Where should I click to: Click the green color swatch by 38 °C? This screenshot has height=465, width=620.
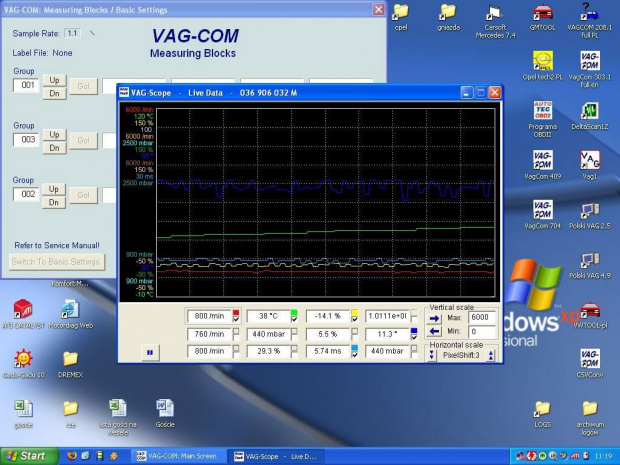click(294, 313)
